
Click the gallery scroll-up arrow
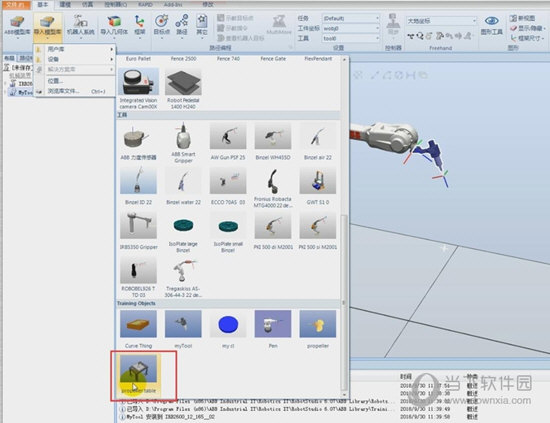pos(344,60)
